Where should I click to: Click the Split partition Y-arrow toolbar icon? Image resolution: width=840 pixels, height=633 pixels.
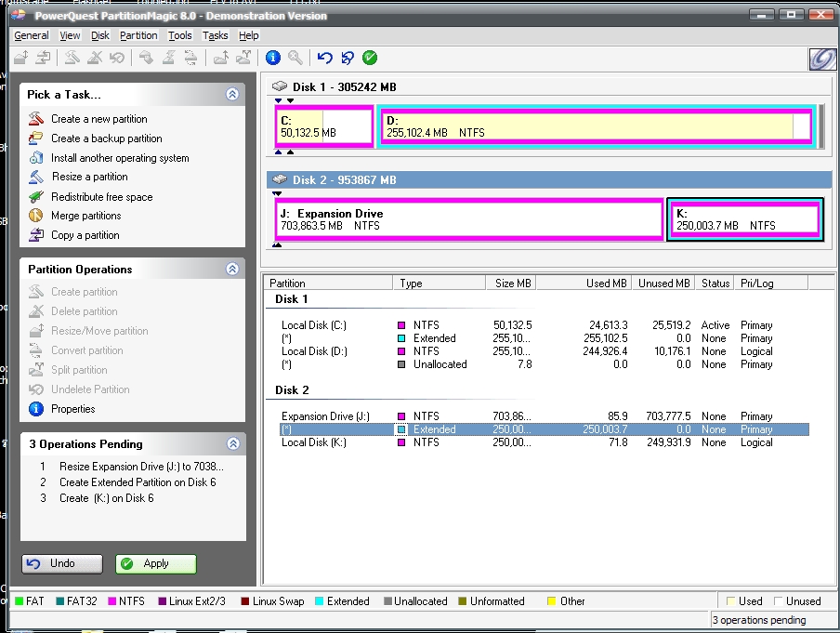(x=243, y=57)
